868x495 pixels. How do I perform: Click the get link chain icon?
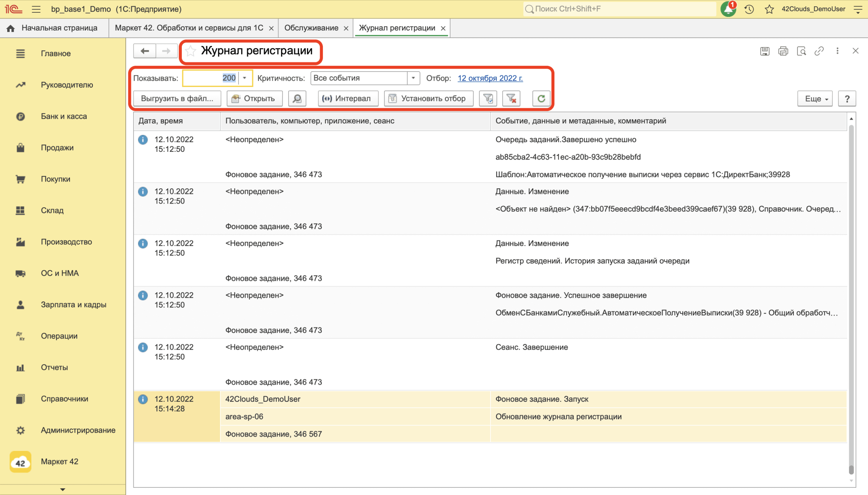tap(819, 51)
